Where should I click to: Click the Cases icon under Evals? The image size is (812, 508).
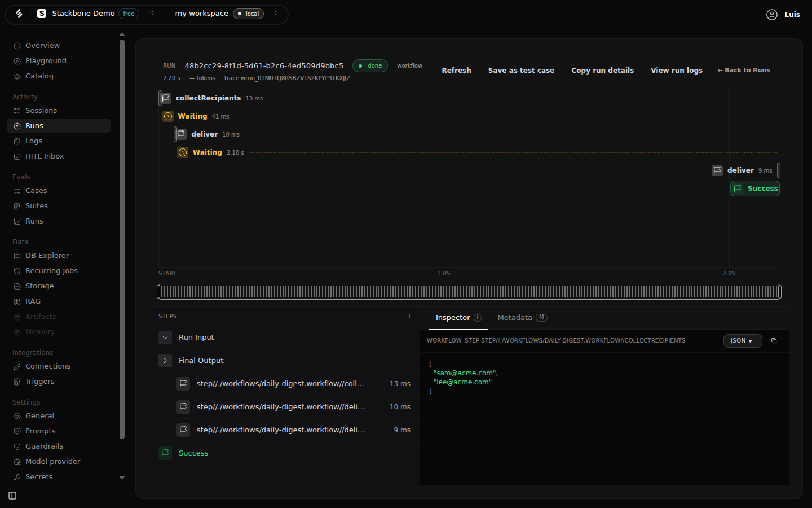pyautogui.click(x=17, y=191)
